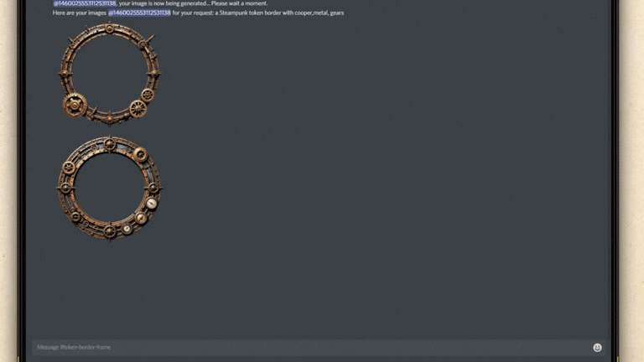The width and height of the screenshot is (644, 362).
Task: Click user mention in 'image is now being generated' message
Action: click(x=85, y=3)
